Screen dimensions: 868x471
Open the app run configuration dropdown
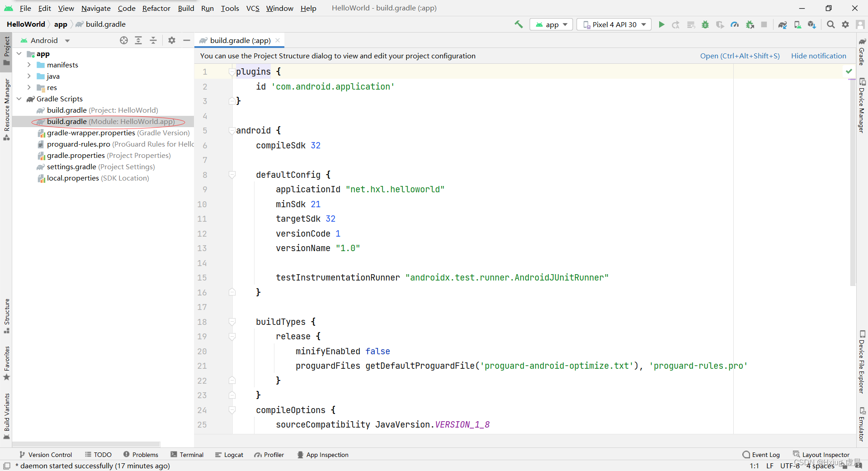click(x=552, y=24)
